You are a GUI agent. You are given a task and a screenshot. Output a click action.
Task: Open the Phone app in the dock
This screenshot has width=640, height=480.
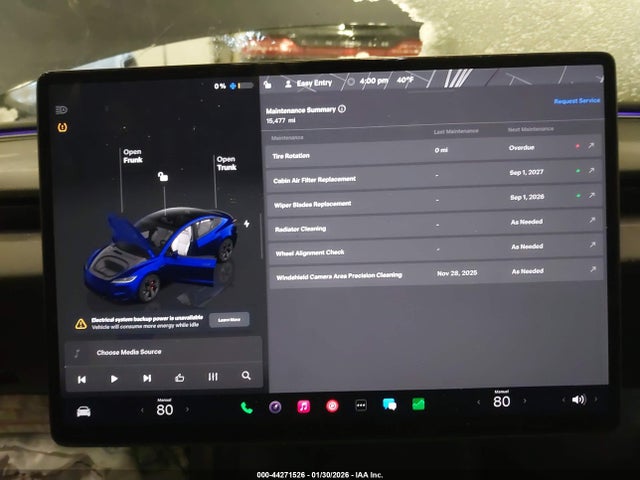(247, 408)
